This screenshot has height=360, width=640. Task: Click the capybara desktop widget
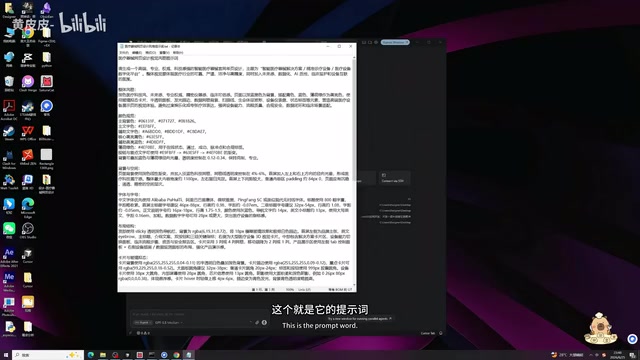click(x=600, y=329)
